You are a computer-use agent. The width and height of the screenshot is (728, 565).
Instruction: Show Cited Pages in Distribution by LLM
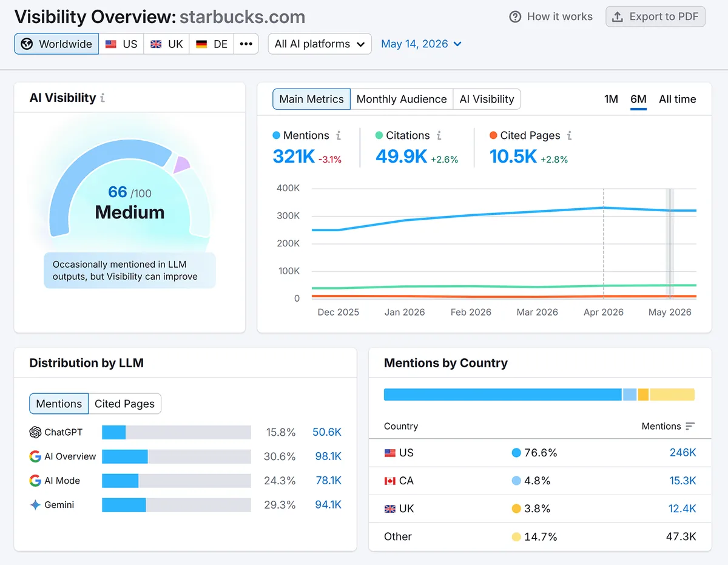[124, 404]
